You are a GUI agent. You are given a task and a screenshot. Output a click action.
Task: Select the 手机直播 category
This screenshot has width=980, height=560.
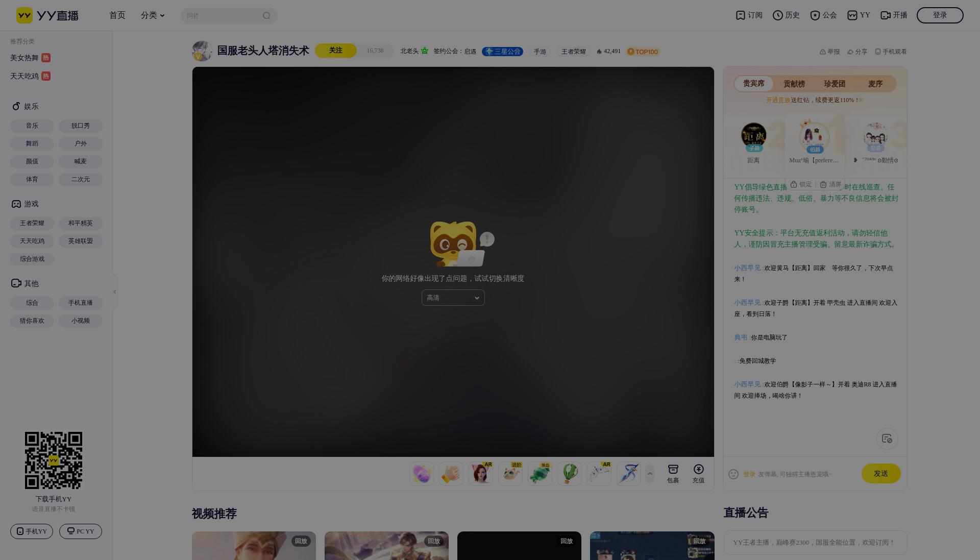(81, 303)
